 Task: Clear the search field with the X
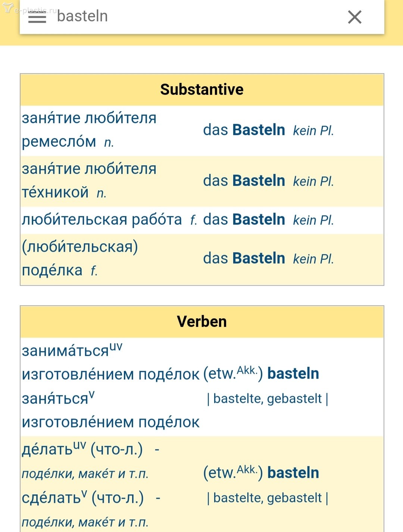point(354,17)
